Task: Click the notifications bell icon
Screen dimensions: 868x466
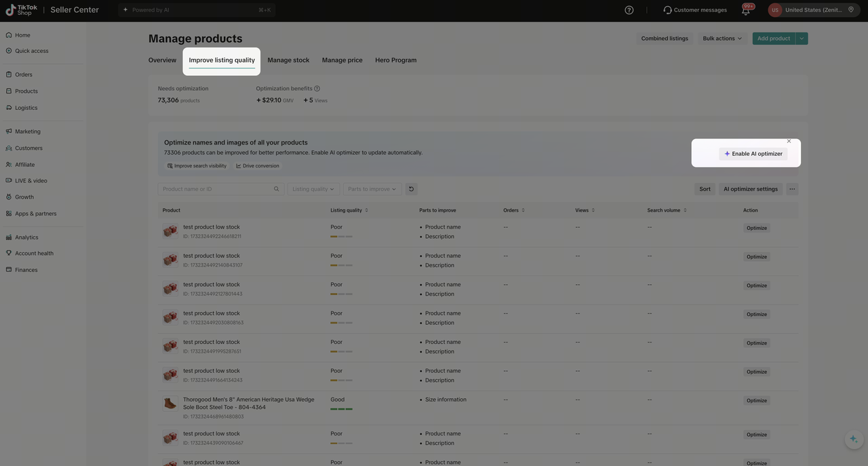Action: 746,10
